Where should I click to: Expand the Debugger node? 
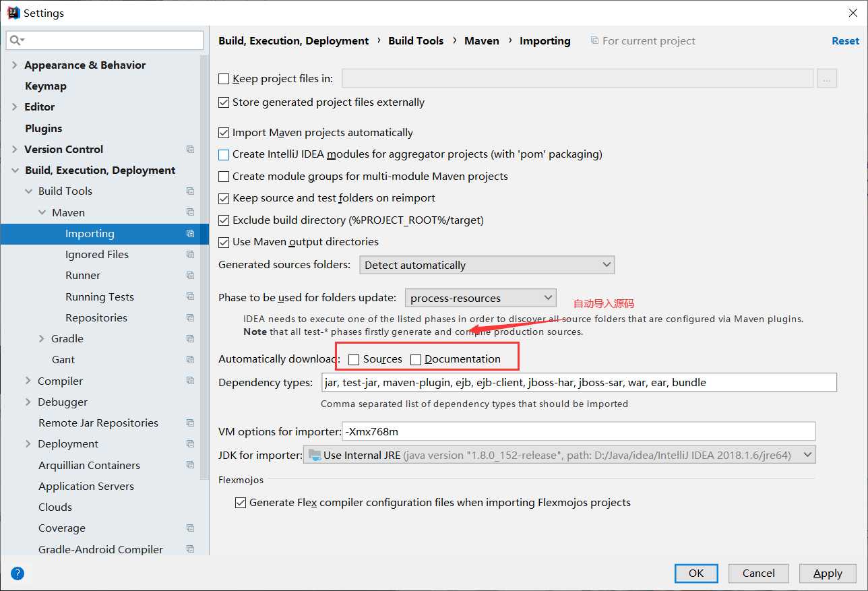(x=28, y=402)
